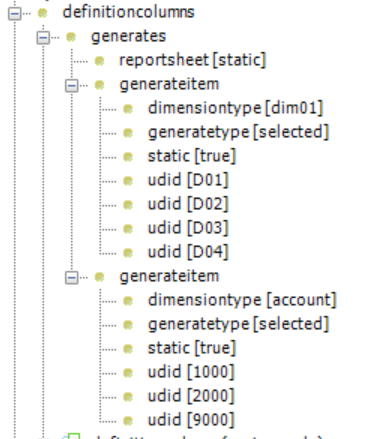Select the udid [1000] item
387x439 pixels.
pyautogui.click(x=191, y=372)
